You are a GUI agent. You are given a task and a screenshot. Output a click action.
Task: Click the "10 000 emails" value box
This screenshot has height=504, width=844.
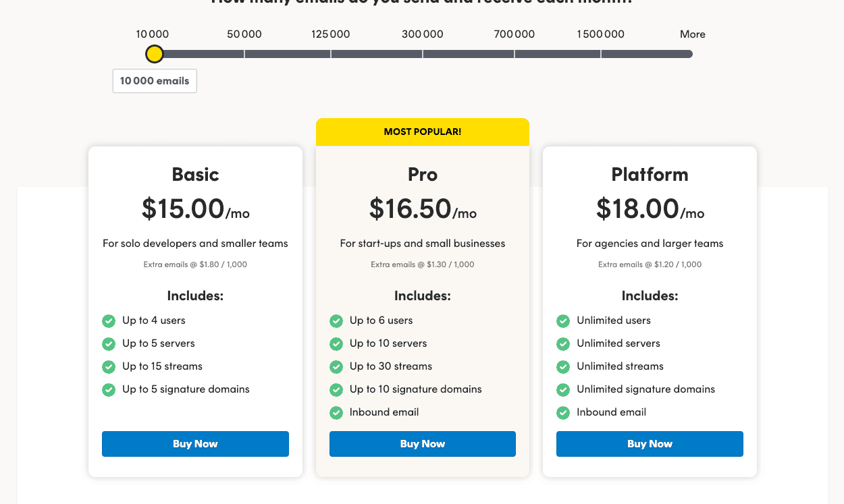click(154, 80)
